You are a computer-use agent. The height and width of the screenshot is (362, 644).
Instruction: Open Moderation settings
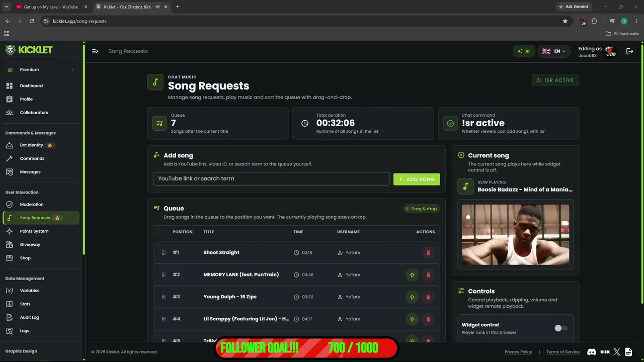click(32, 205)
